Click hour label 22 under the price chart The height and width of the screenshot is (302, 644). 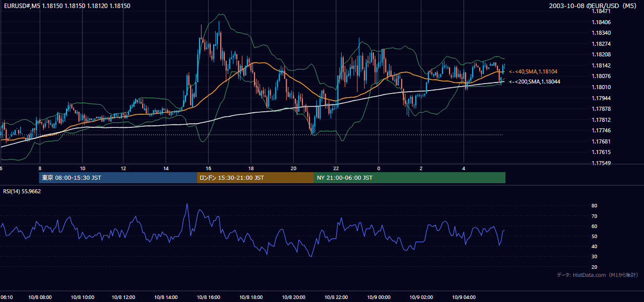click(336, 168)
